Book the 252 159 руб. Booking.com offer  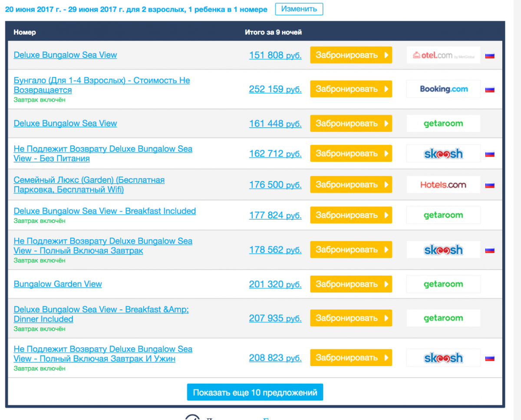point(351,89)
